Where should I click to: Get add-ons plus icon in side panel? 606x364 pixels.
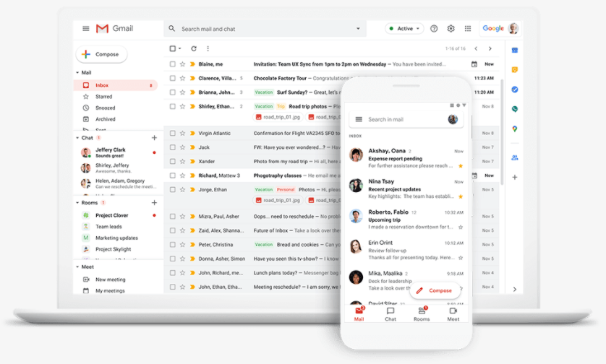(514, 177)
